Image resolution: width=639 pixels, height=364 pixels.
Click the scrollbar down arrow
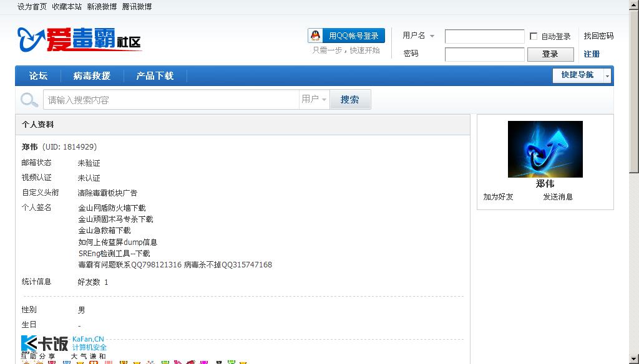[634, 359]
